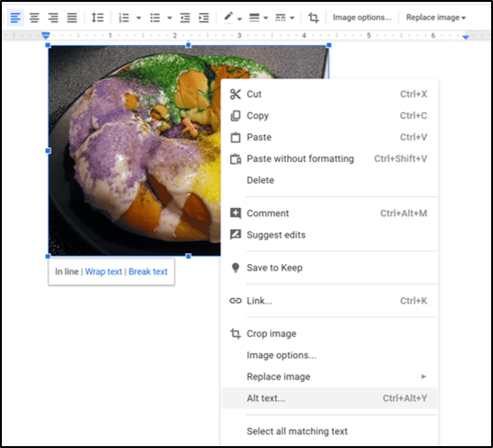
Task: Click the justify alignment icon
Action: (x=72, y=17)
